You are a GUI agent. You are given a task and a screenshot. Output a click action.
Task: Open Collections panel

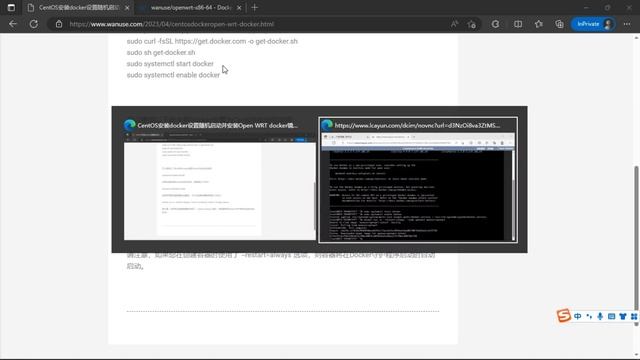559,24
